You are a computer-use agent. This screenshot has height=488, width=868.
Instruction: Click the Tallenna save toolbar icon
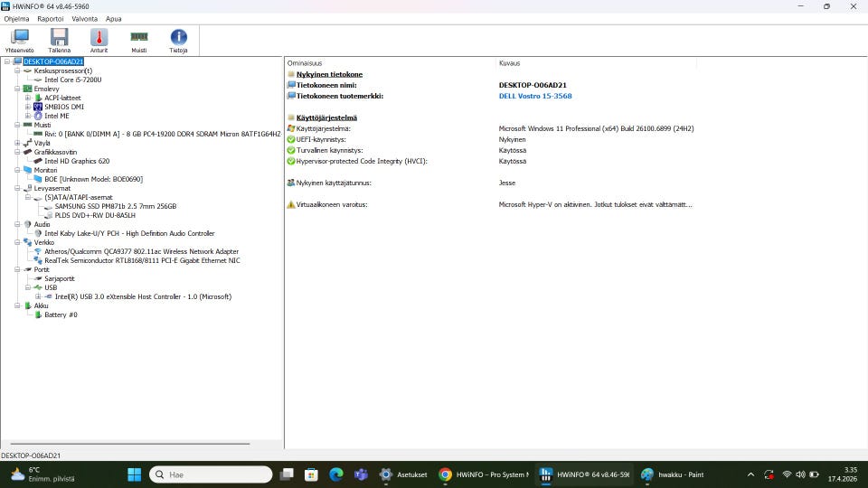[x=60, y=41]
